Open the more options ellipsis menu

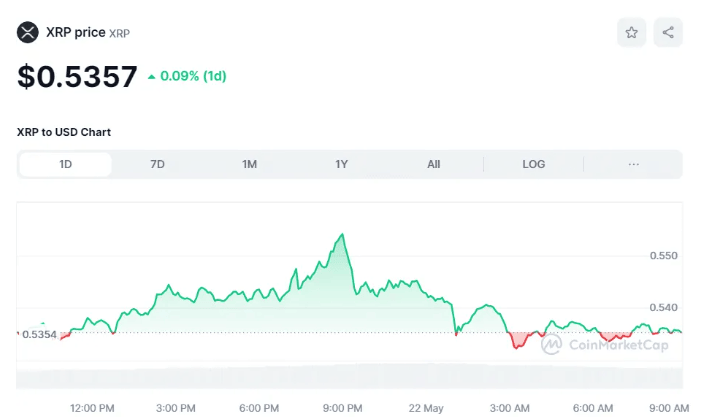click(x=633, y=164)
